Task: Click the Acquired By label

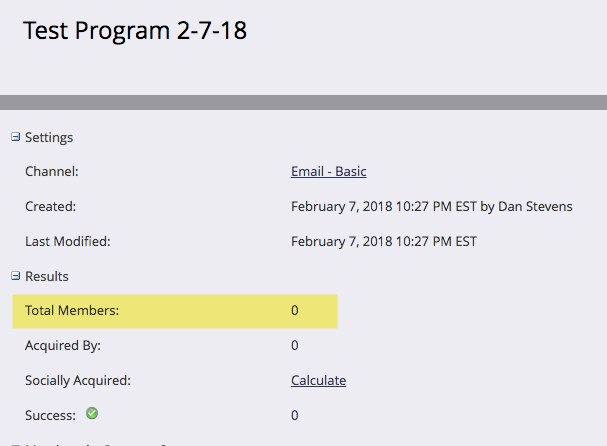Action: point(63,346)
